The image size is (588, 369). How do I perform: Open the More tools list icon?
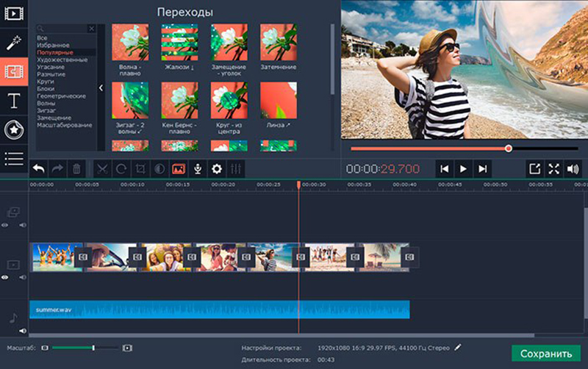pyautogui.click(x=14, y=159)
